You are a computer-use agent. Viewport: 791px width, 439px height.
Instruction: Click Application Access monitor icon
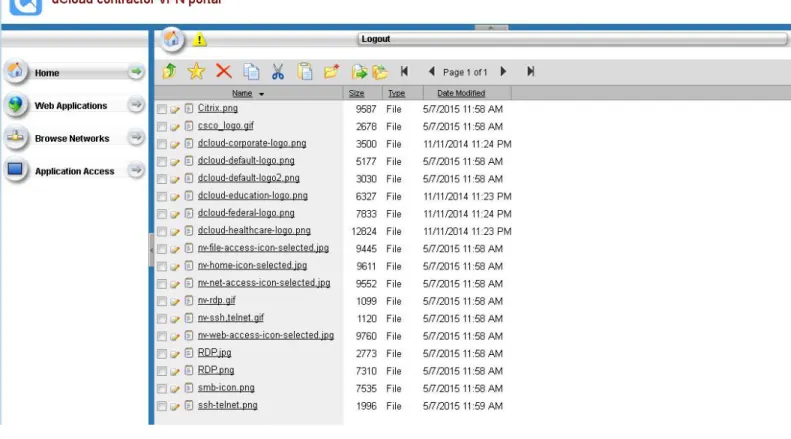[16, 170]
